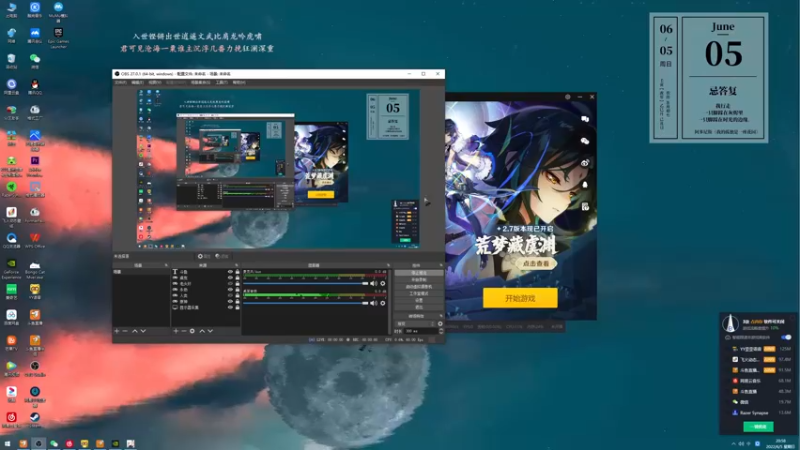Add a new source with the plus icon
Viewport: 800px width, 450px height.
click(x=176, y=331)
